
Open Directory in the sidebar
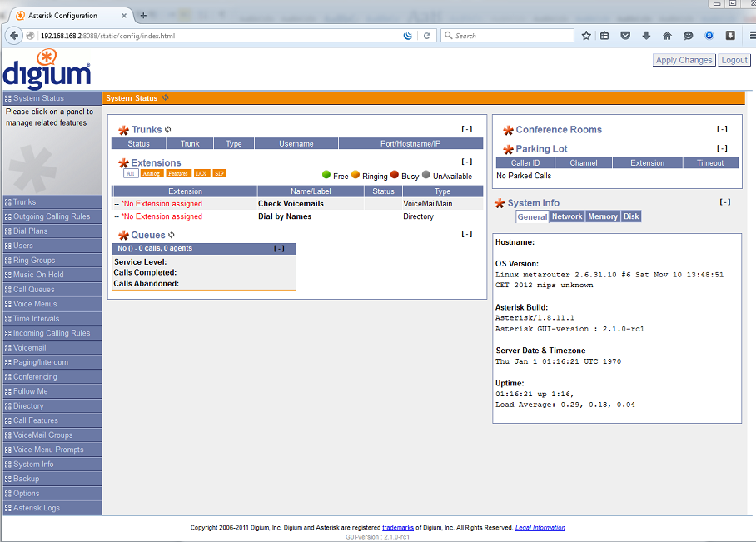pos(52,406)
